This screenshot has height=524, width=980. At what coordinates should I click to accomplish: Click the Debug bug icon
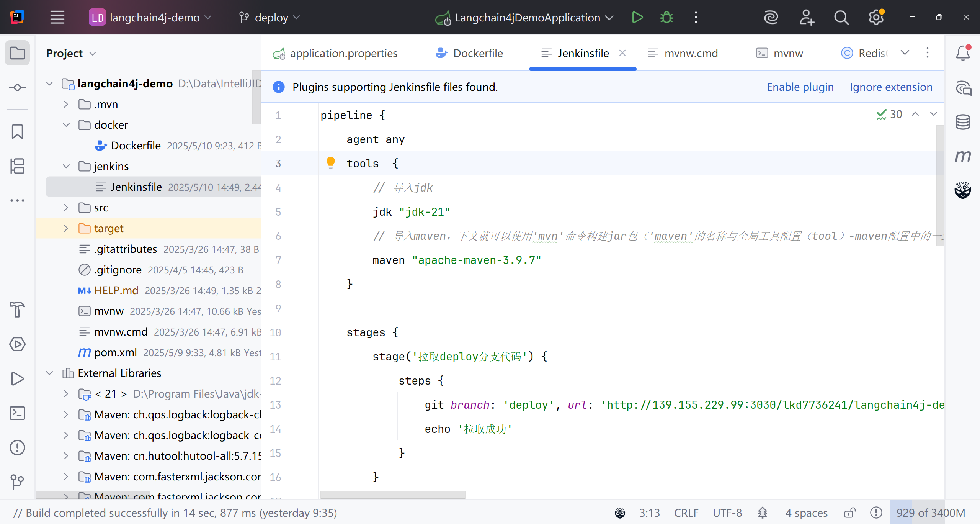point(666,18)
